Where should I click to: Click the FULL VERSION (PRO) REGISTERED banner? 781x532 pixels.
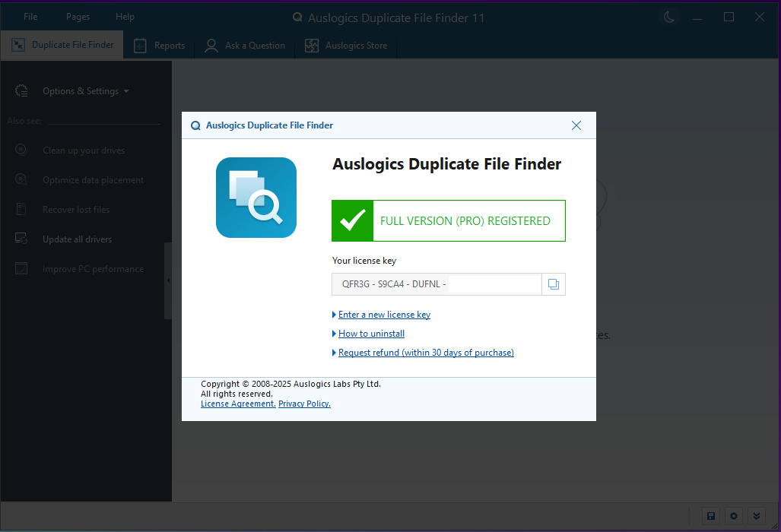(x=448, y=221)
